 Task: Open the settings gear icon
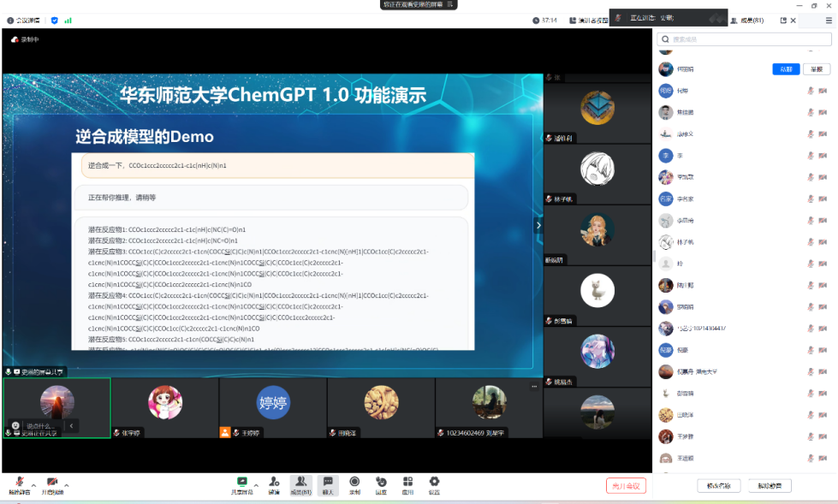click(434, 483)
